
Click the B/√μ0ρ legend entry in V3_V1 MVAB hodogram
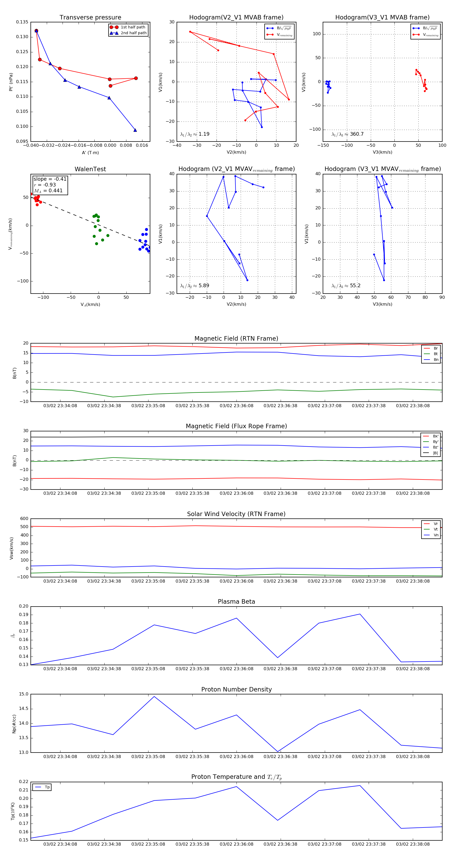(425, 28)
